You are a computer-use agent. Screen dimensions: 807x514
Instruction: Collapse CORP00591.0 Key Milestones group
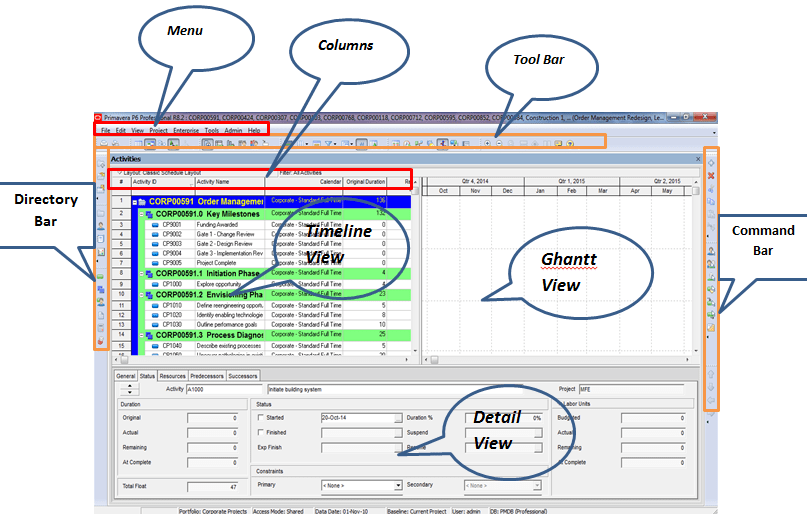click(x=142, y=214)
